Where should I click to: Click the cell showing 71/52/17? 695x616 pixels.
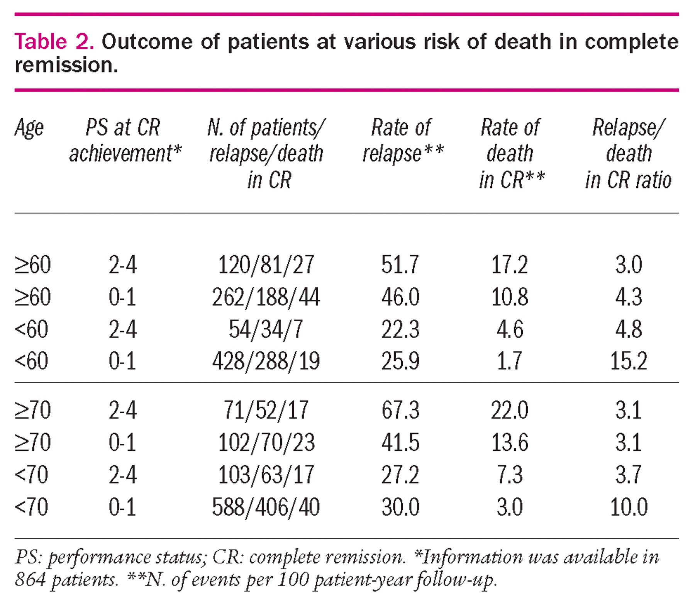pyautogui.click(x=266, y=410)
